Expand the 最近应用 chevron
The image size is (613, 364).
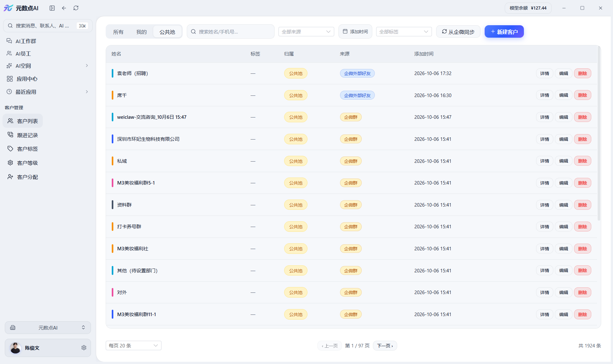click(87, 92)
